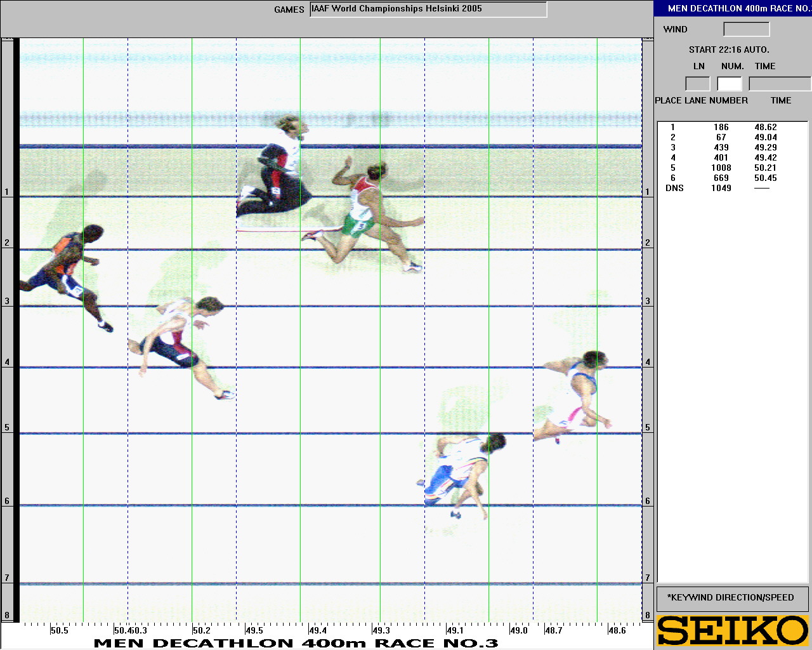812x650 pixels.
Task: Focus the LN lane entry box
Action: [x=697, y=84]
